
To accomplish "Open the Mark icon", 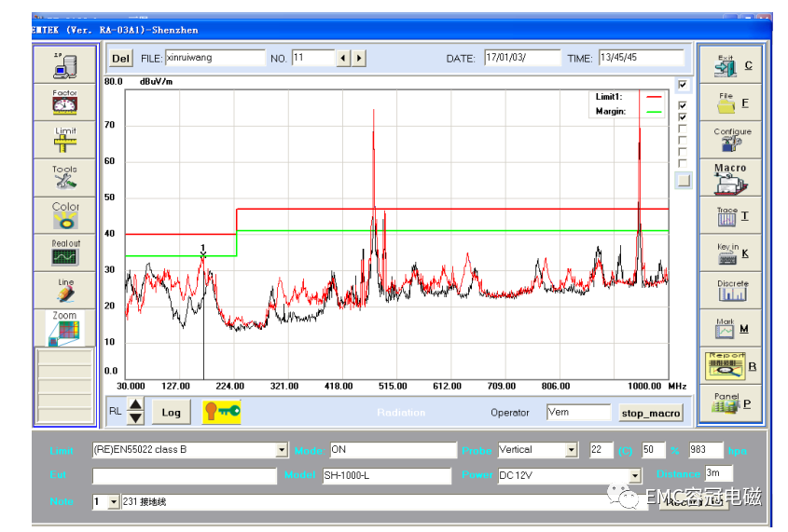I will click(x=731, y=329).
